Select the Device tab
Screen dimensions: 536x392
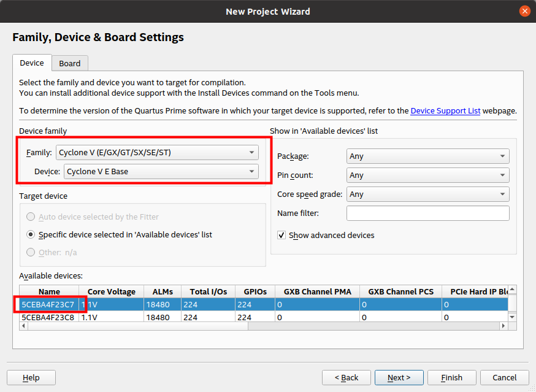point(32,63)
